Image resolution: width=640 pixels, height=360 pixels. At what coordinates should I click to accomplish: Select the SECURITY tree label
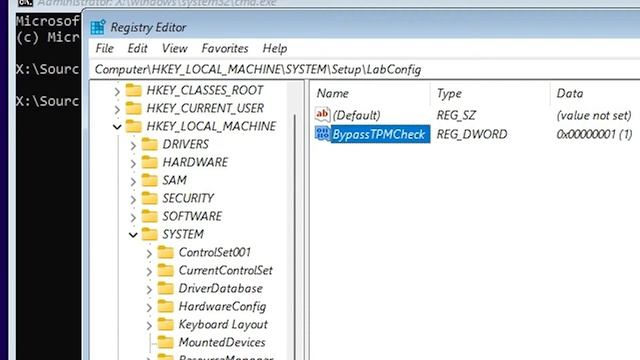point(188,198)
